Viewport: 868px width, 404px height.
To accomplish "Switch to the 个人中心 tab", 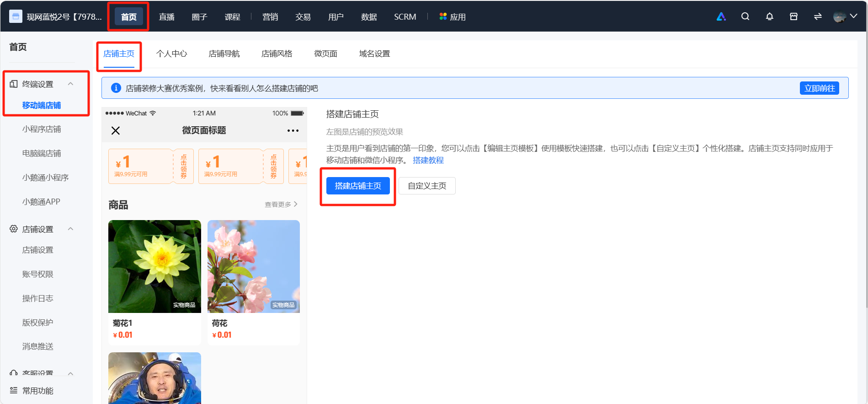I will (171, 54).
